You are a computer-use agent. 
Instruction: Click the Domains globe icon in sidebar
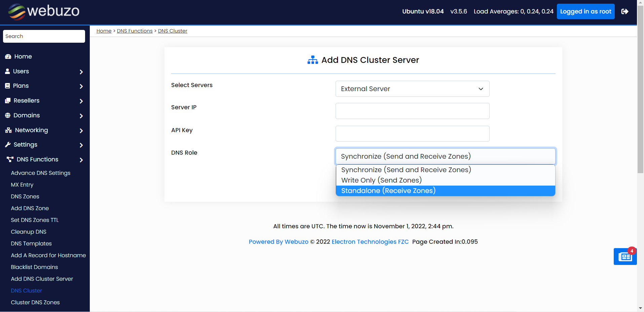[8, 115]
